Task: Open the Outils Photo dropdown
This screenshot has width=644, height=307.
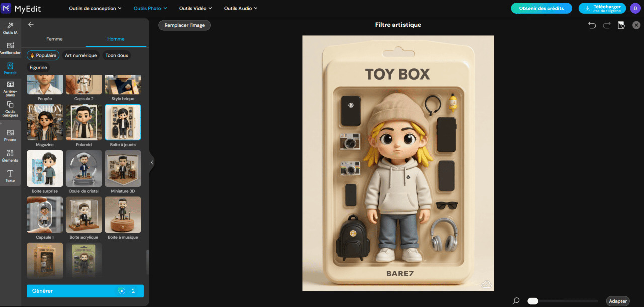Action: (150, 8)
